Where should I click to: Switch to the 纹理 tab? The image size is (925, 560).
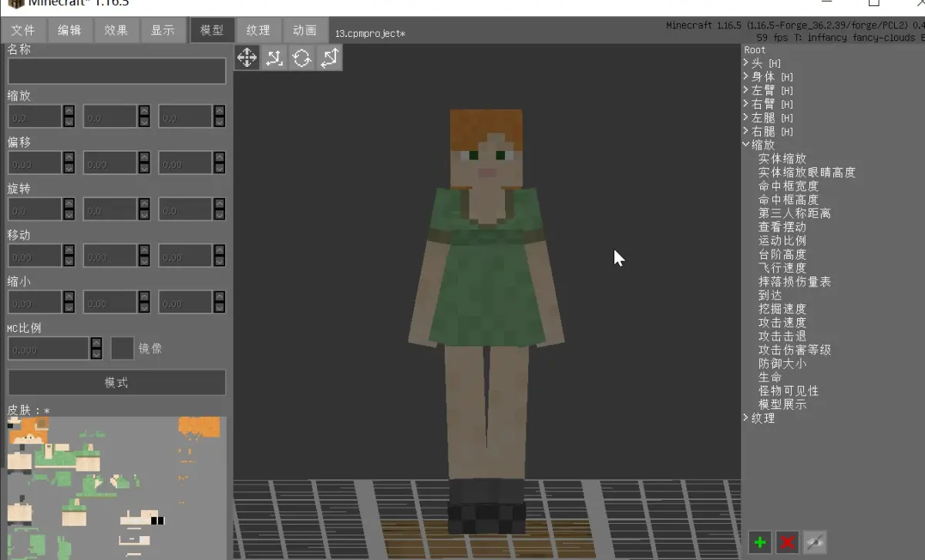pyautogui.click(x=258, y=30)
